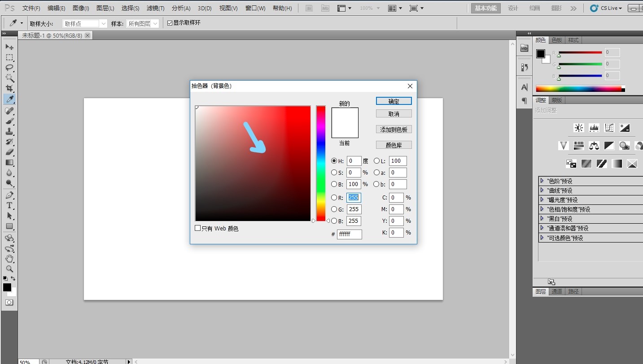Image resolution: width=643 pixels, height=364 pixels.
Task: Click the 确定 button in color picker
Action: tap(394, 101)
